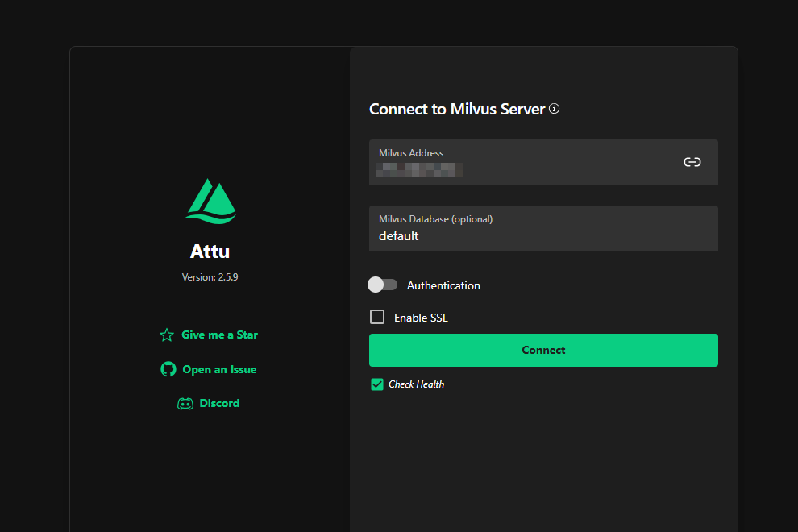The height and width of the screenshot is (532, 798).
Task: Click the Enable SSL label
Action: [421, 318]
